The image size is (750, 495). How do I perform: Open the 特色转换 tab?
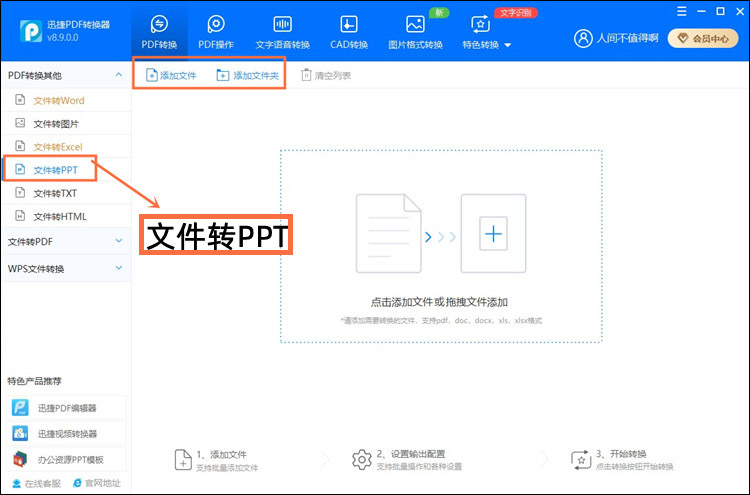click(481, 33)
